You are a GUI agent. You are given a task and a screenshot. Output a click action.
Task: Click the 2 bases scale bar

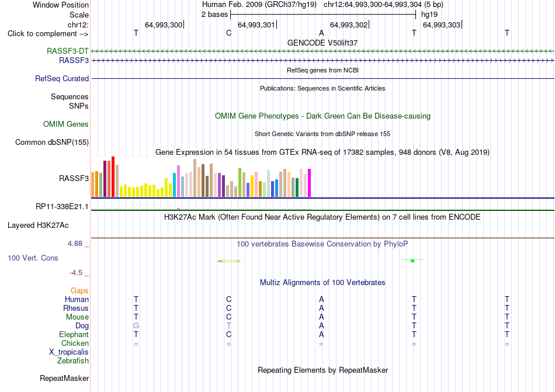tap(323, 15)
